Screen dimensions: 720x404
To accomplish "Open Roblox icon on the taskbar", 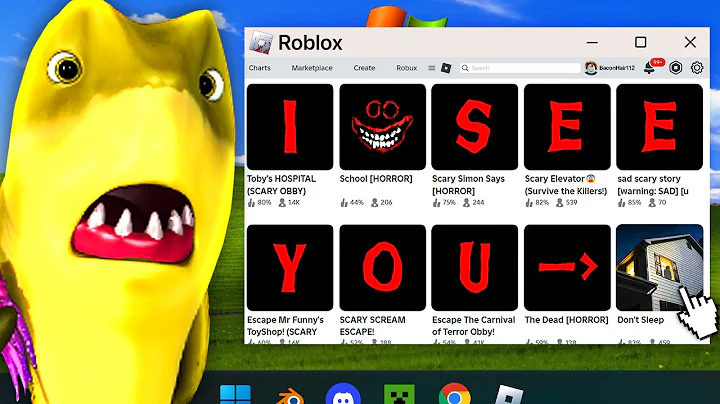I will 509,394.
